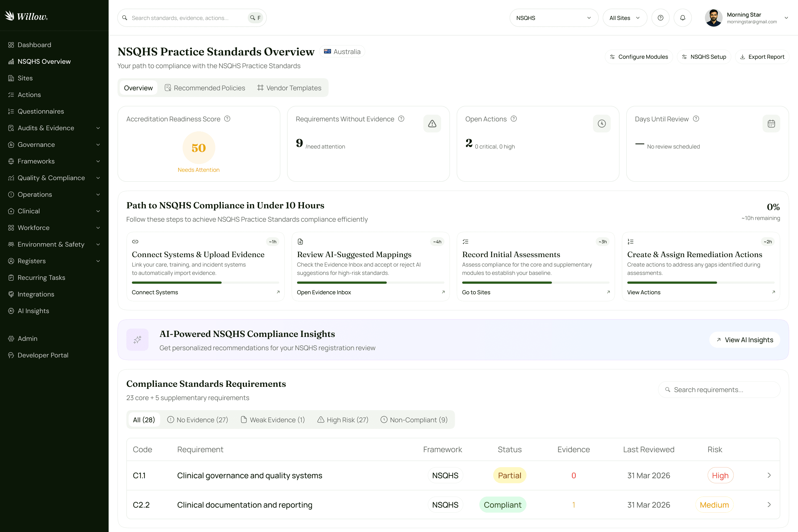Click the warning icon on Requirements Without Evidence card
Screen dimensions: 798x532
point(432,124)
